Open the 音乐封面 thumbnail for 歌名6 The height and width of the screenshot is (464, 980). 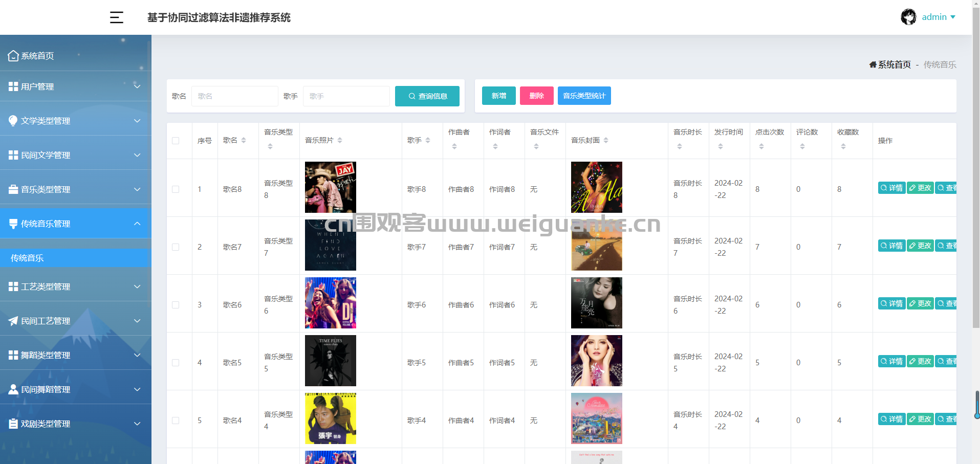pos(597,303)
